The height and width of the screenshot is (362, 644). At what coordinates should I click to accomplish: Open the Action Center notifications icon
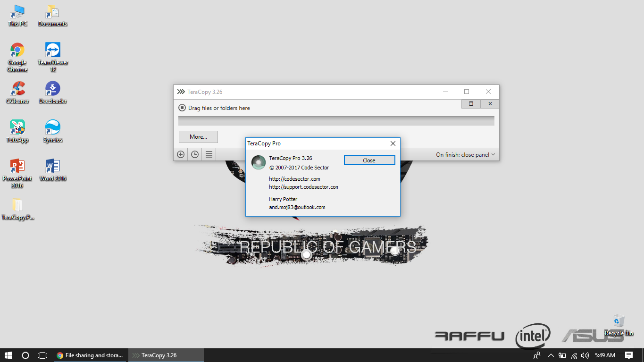629,355
